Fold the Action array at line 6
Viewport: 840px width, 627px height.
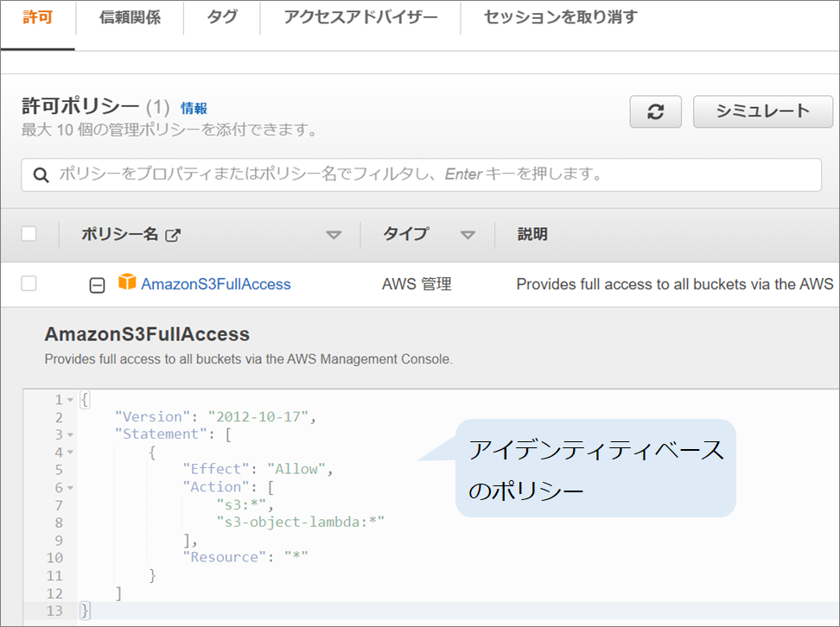[x=70, y=488]
